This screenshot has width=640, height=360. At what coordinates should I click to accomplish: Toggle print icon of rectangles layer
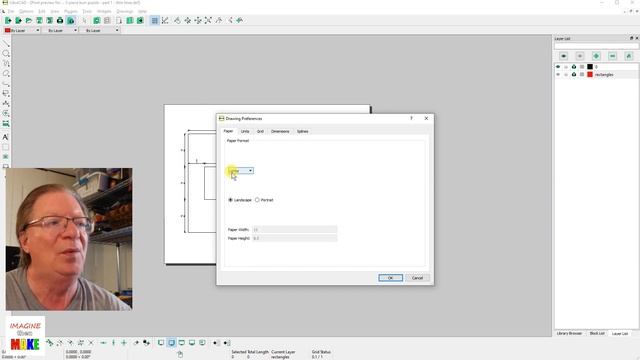point(574,75)
